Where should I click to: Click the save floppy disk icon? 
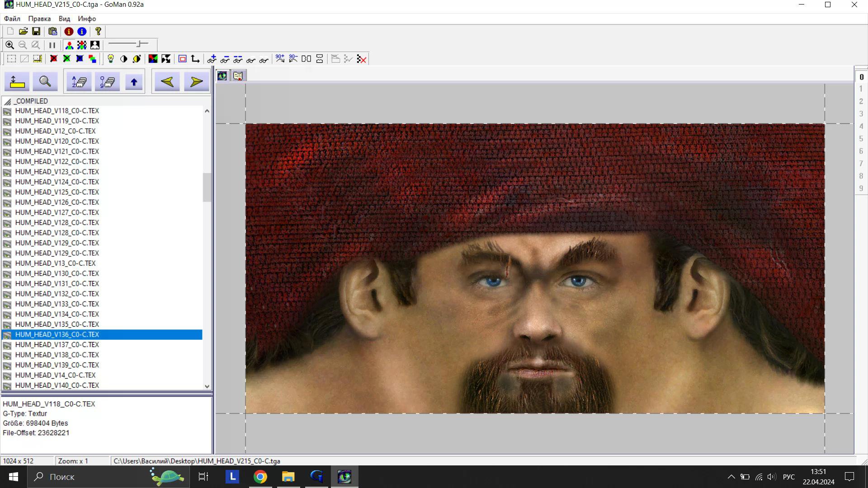coord(36,31)
